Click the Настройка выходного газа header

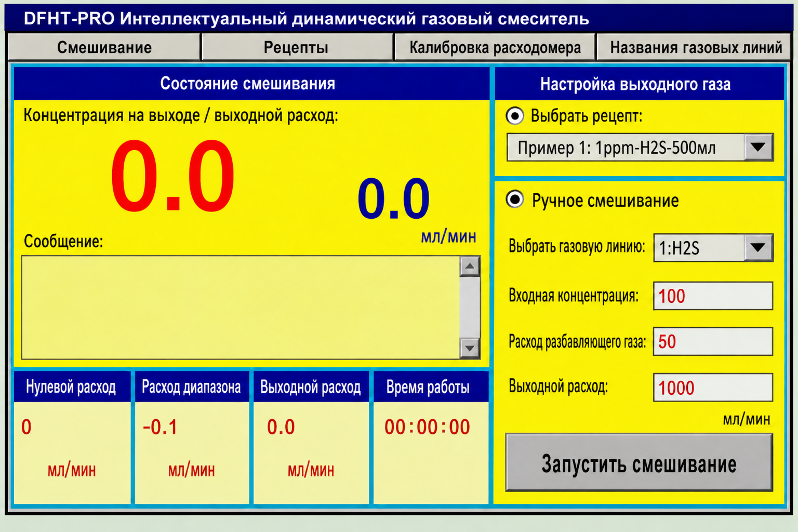[x=639, y=84]
